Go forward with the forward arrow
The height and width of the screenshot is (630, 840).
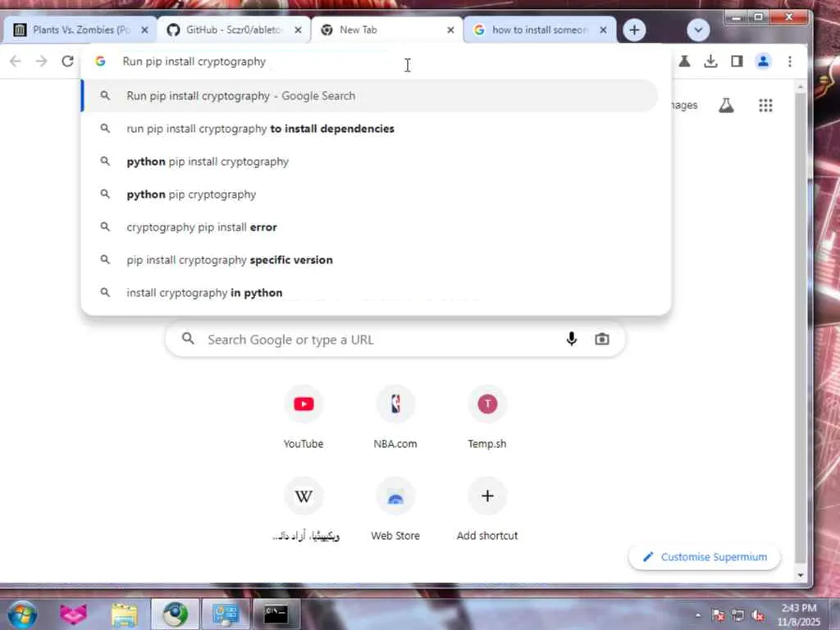pyautogui.click(x=41, y=61)
